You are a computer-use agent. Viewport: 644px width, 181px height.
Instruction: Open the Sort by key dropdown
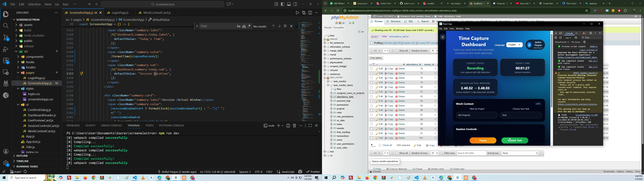pyautogui.click(x=520, y=153)
